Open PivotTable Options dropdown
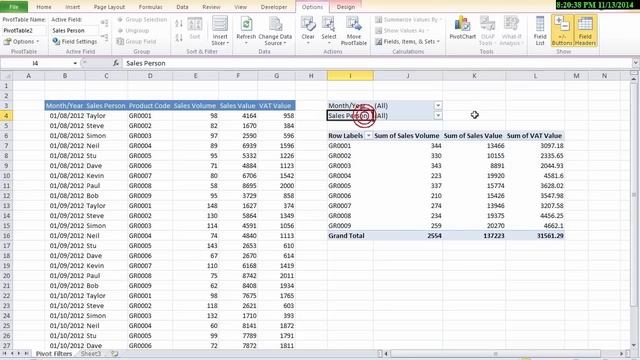640x360 pixels. pyautogui.click(x=21, y=41)
